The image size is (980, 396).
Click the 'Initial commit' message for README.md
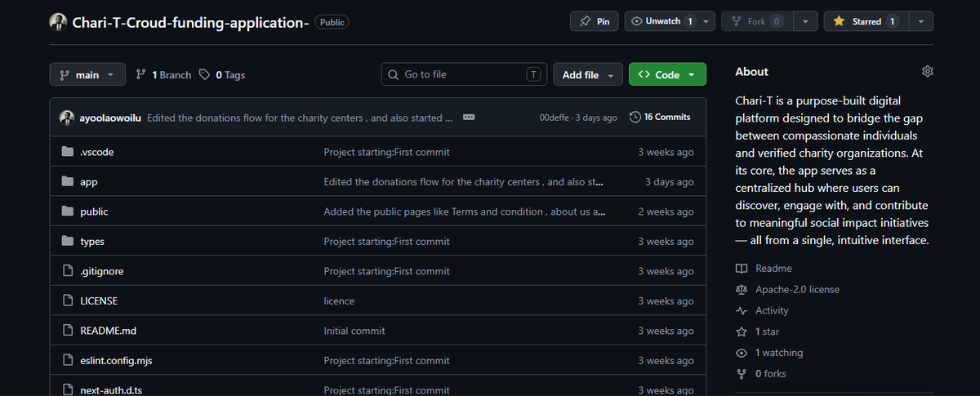point(354,331)
